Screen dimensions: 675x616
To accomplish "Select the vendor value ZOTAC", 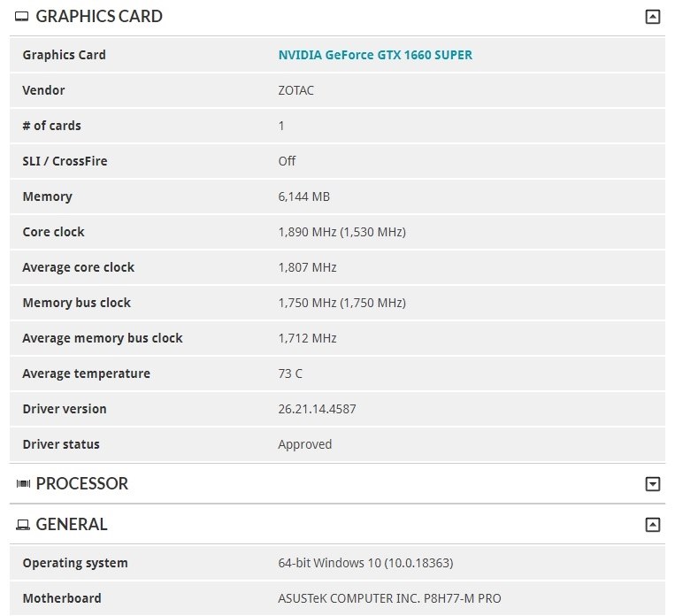I will pos(295,90).
